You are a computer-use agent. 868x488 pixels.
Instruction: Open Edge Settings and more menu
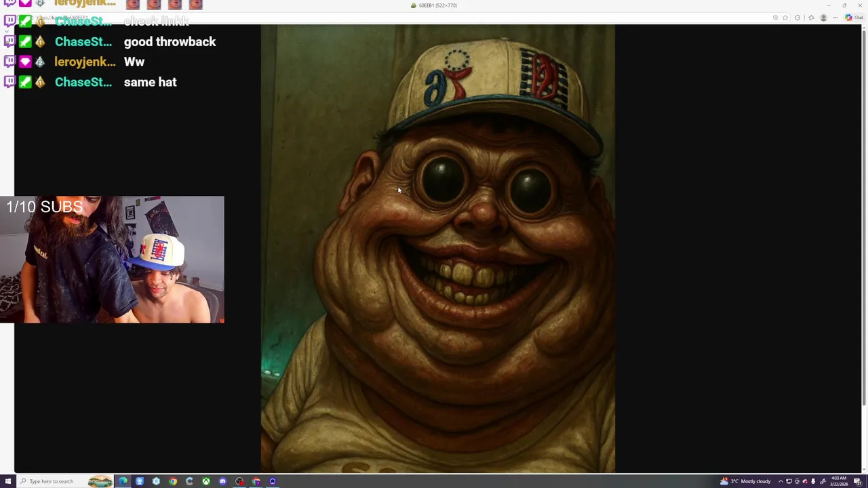pos(835,18)
